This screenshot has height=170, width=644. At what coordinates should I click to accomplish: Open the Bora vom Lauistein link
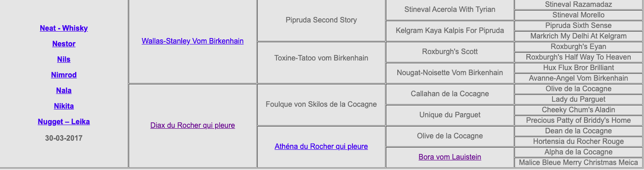[x=450, y=157]
